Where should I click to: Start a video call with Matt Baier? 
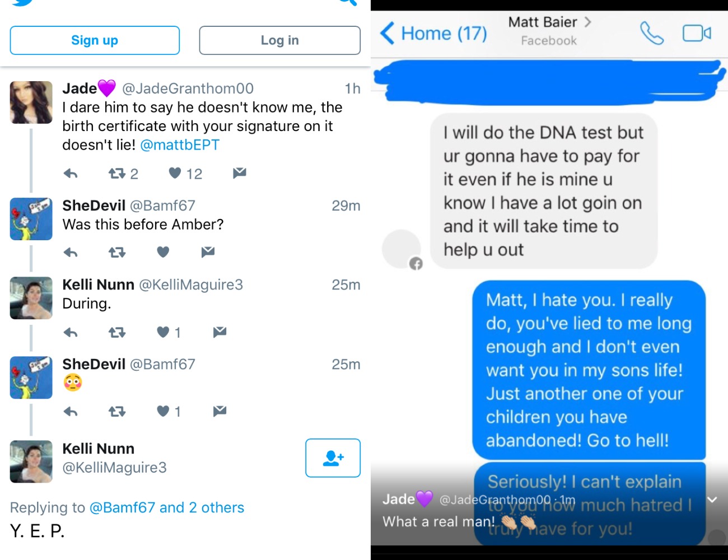point(697,34)
